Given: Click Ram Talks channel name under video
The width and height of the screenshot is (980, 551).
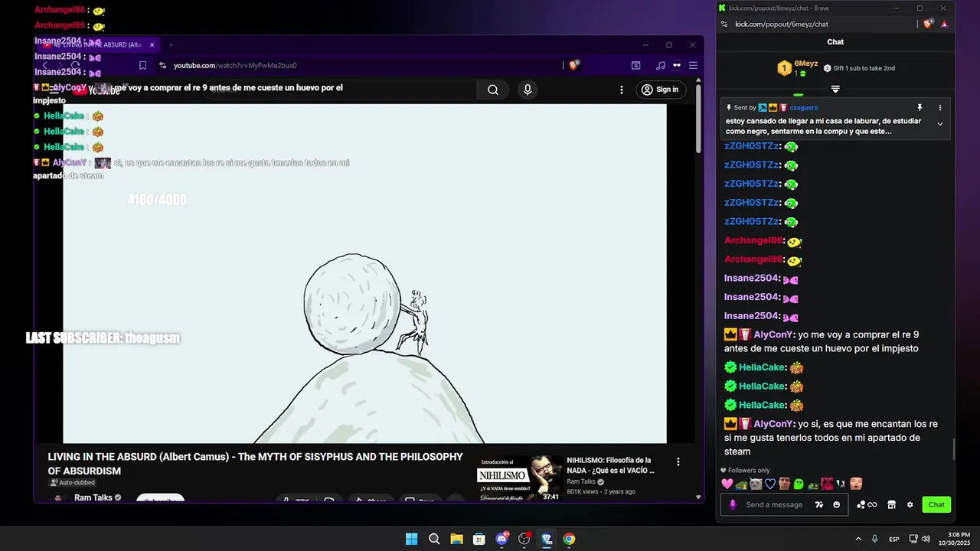Looking at the screenshot, I should (x=93, y=497).
